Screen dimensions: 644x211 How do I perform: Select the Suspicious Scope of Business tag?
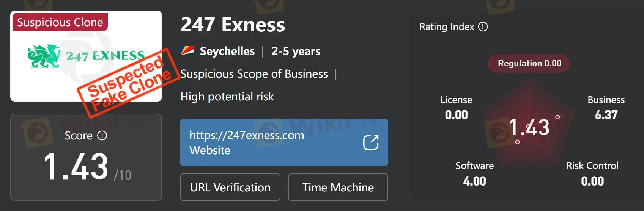coord(254,74)
